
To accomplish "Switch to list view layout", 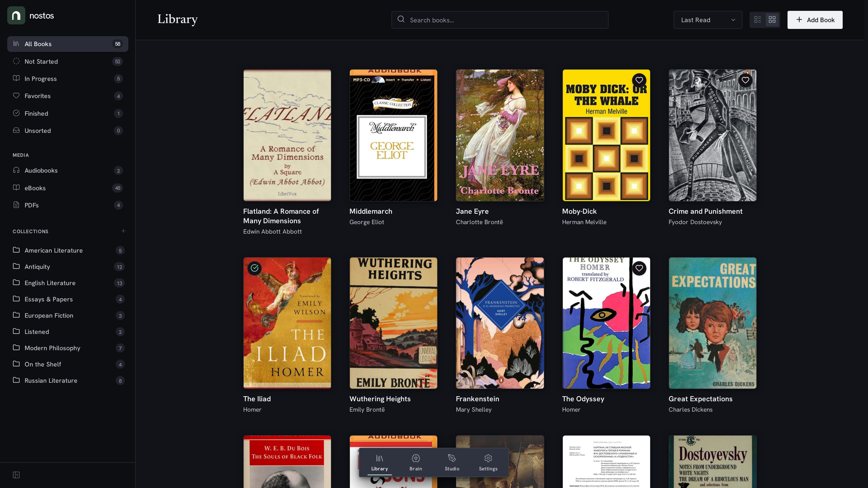I will tap(757, 20).
